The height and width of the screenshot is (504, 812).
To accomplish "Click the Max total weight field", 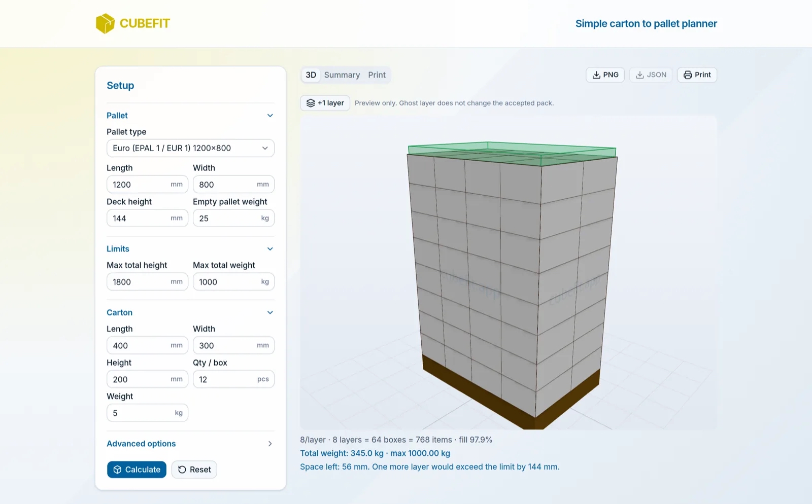I will pos(233,282).
